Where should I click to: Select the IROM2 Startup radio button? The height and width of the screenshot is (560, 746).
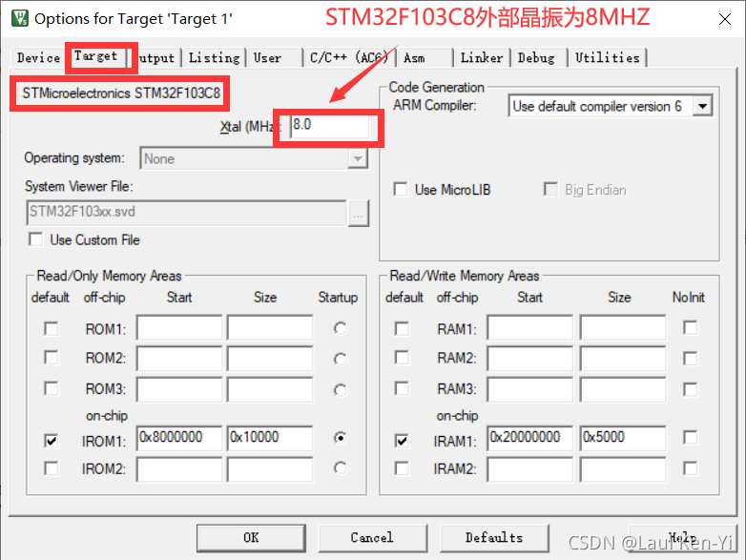[x=340, y=468]
